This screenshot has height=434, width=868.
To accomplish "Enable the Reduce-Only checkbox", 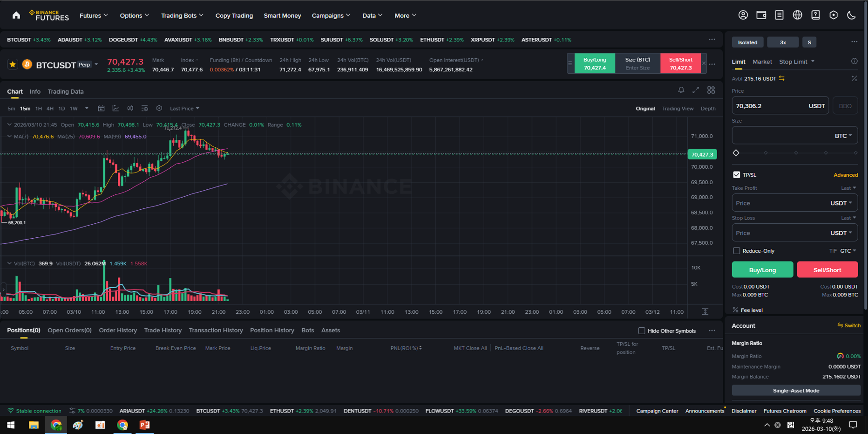I will (736, 251).
